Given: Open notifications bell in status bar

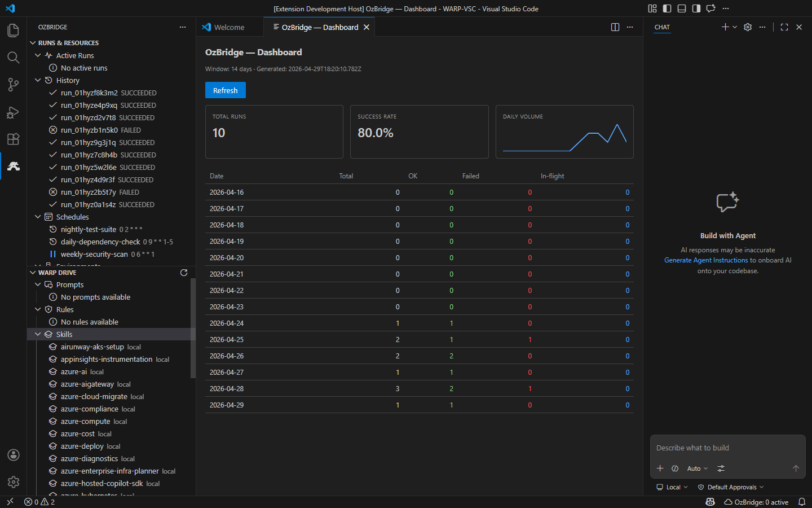Looking at the screenshot, I should point(802,502).
